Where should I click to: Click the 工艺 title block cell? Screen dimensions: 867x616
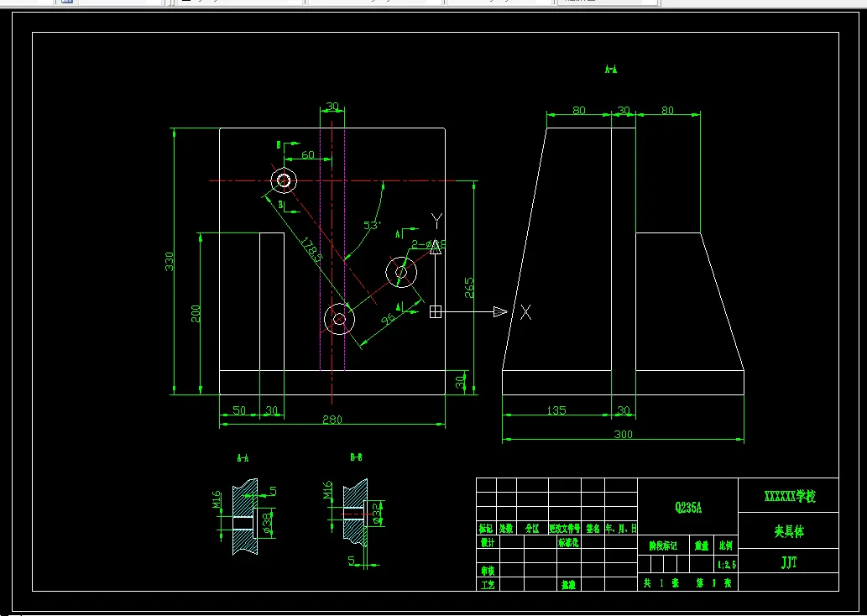point(488,584)
